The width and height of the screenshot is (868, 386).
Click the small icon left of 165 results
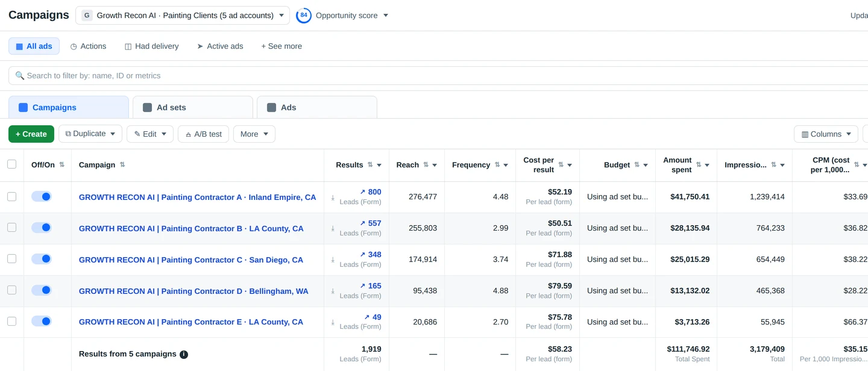pyautogui.click(x=333, y=291)
